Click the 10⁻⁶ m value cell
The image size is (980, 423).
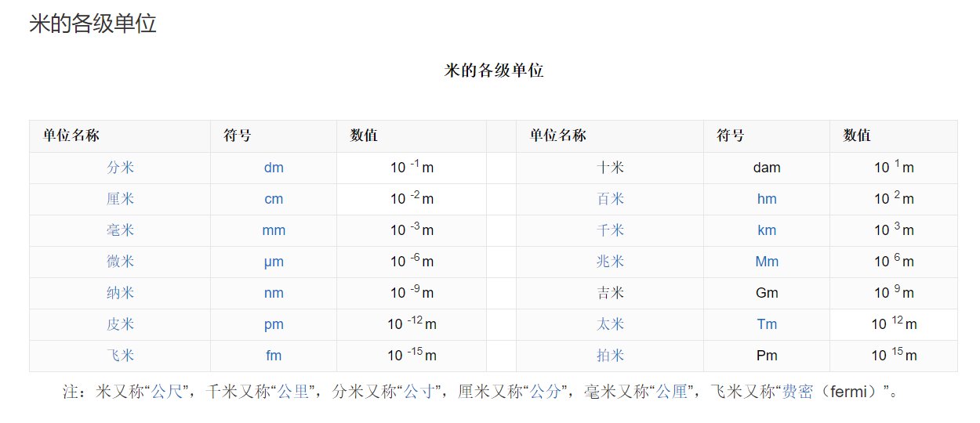(412, 262)
